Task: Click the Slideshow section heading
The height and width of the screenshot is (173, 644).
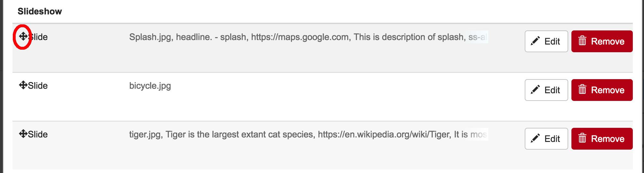Action: pos(40,12)
